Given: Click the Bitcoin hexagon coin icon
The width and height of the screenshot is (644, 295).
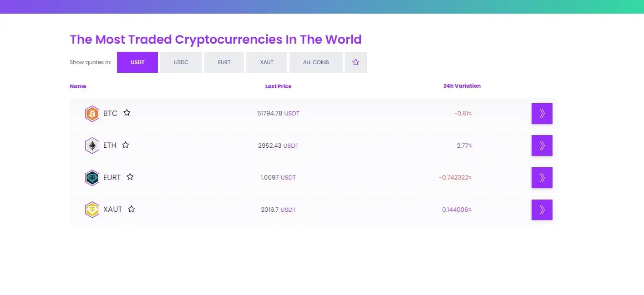Looking at the screenshot, I should [x=92, y=114].
